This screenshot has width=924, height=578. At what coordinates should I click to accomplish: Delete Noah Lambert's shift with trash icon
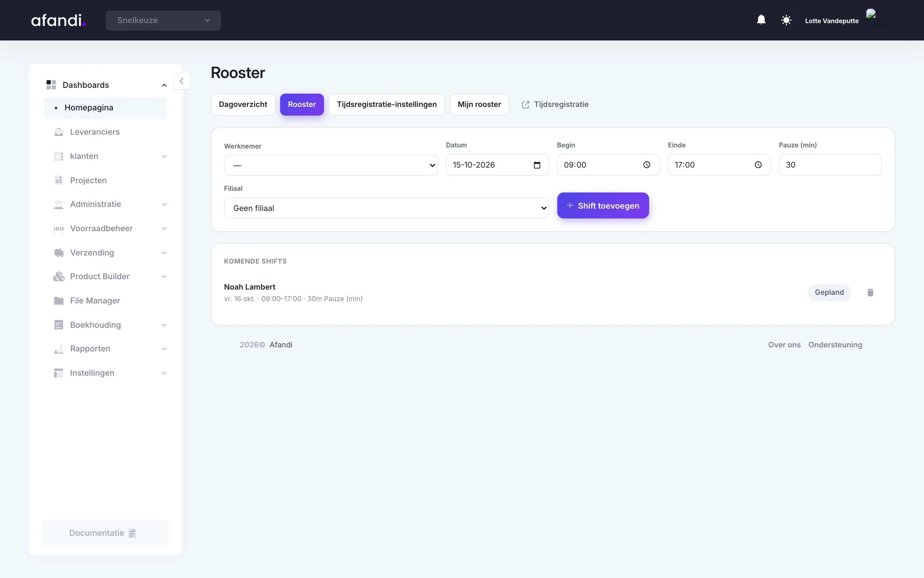pyautogui.click(x=870, y=292)
